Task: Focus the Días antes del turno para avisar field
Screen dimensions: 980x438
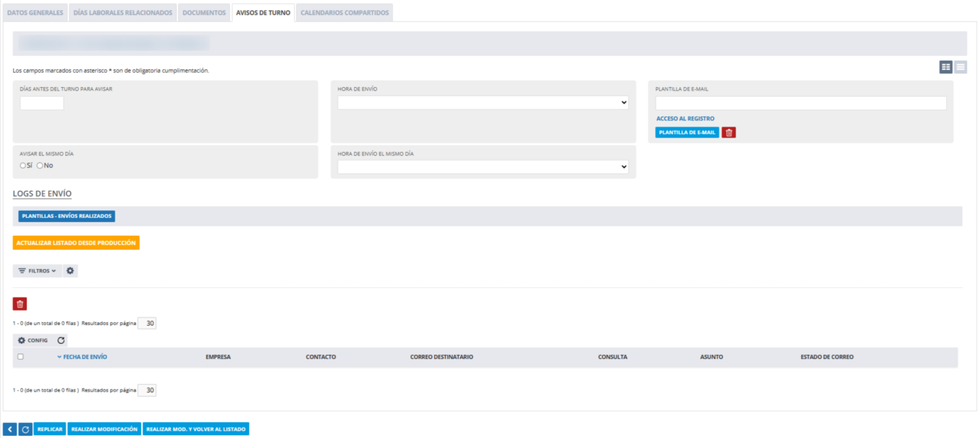Action: [42, 103]
